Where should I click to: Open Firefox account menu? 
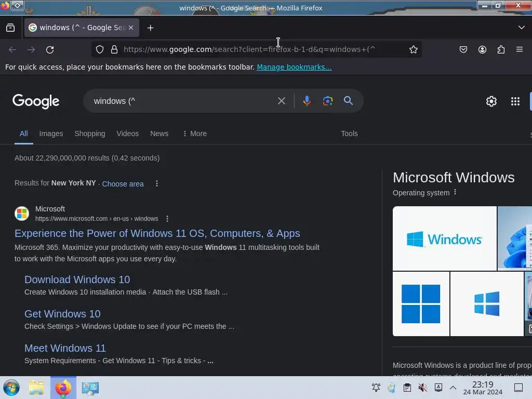482,49
